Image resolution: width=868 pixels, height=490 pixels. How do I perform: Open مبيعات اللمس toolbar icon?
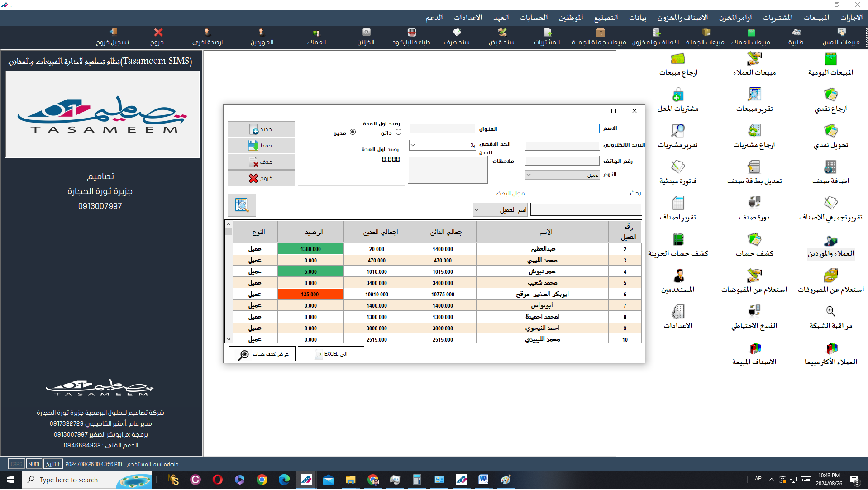pyautogui.click(x=841, y=37)
